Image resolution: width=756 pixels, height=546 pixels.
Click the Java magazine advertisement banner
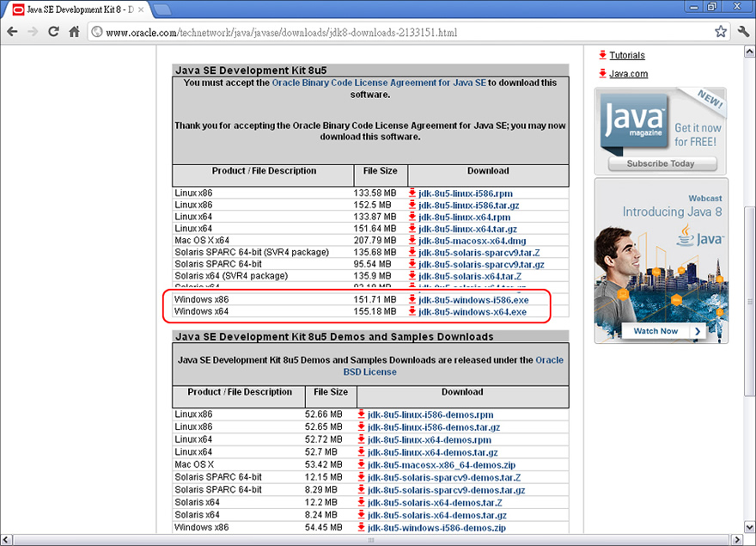(x=661, y=130)
